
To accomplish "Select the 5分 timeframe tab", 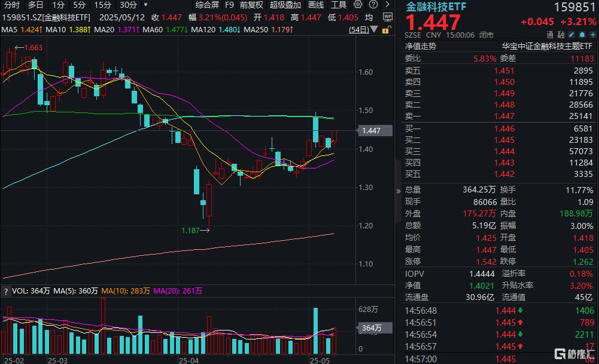I will click(80, 5).
